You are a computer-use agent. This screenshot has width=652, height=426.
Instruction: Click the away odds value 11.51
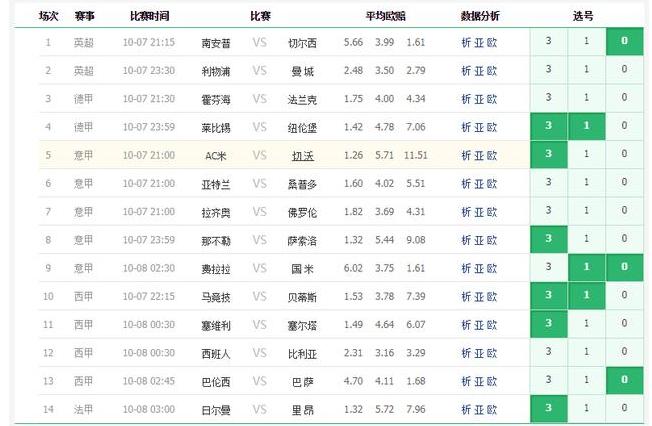pos(416,156)
